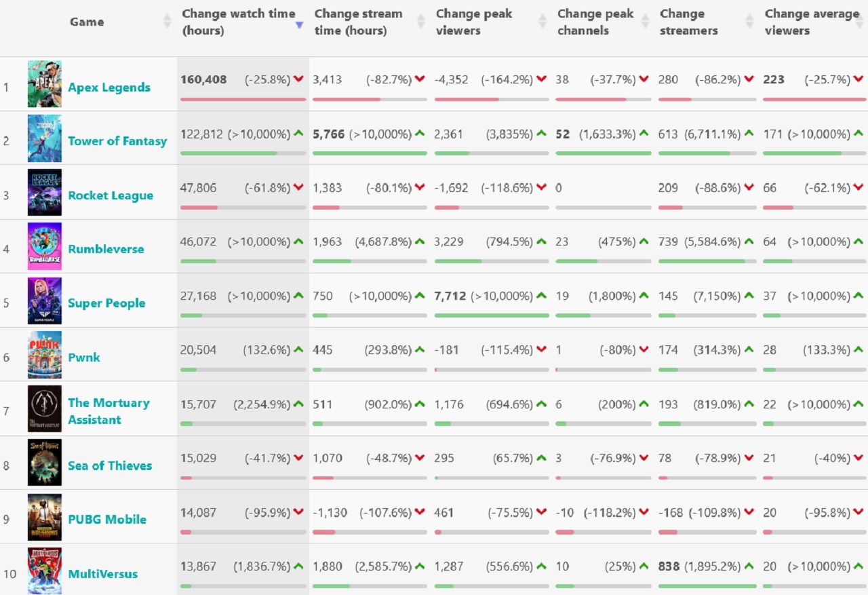Image resolution: width=868 pixels, height=595 pixels.
Task: Open The Mortuary Assistant game link
Action: click(108, 411)
